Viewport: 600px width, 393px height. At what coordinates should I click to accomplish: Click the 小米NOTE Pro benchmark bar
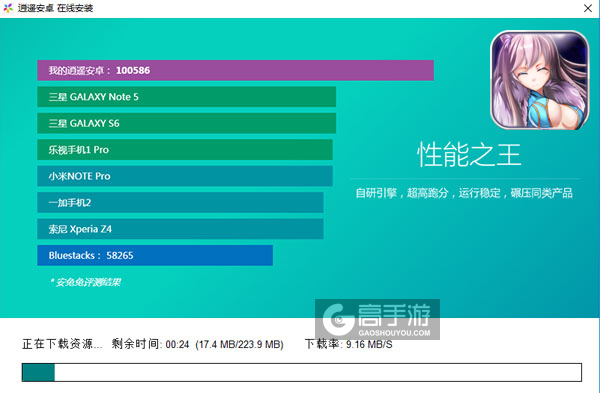[185, 176]
